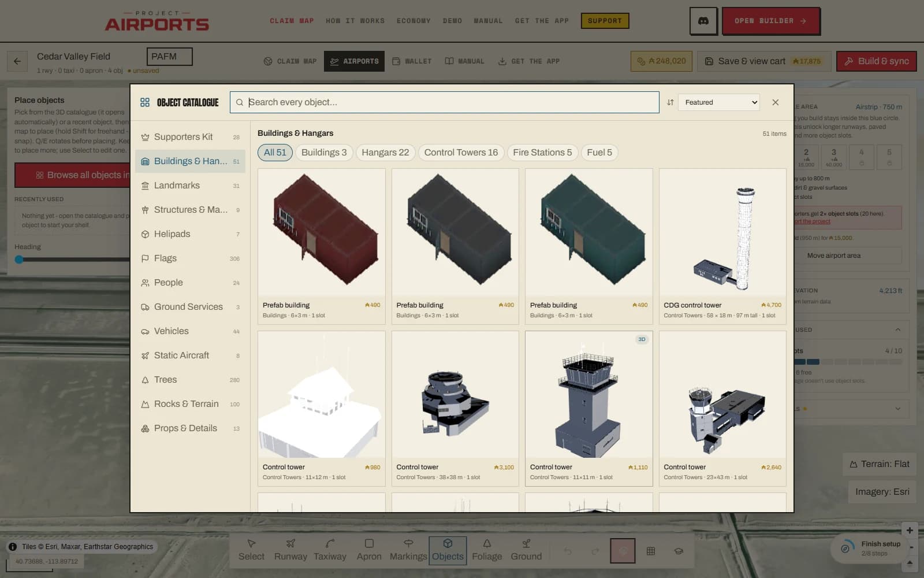Open the People category
The width and height of the screenshot is (924, 578).
point(190,283)
